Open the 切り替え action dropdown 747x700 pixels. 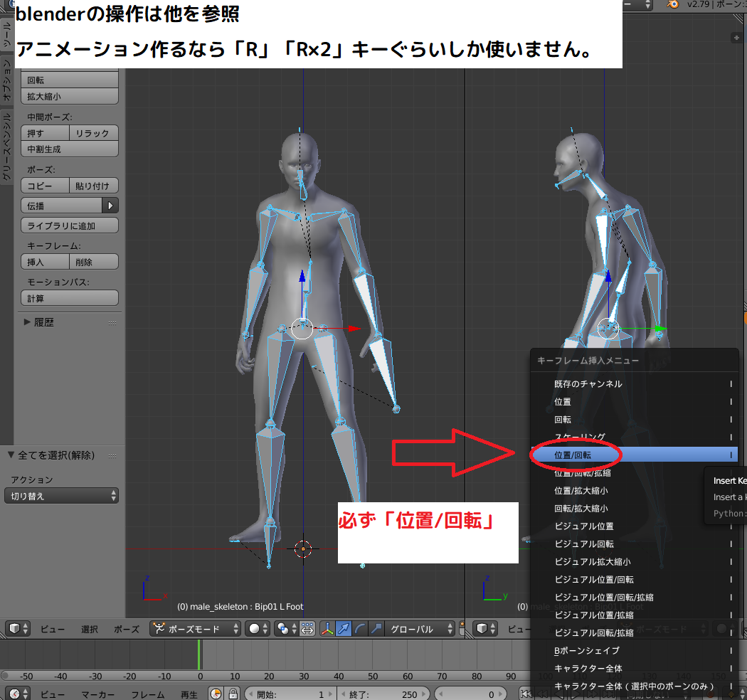(61, 496)
